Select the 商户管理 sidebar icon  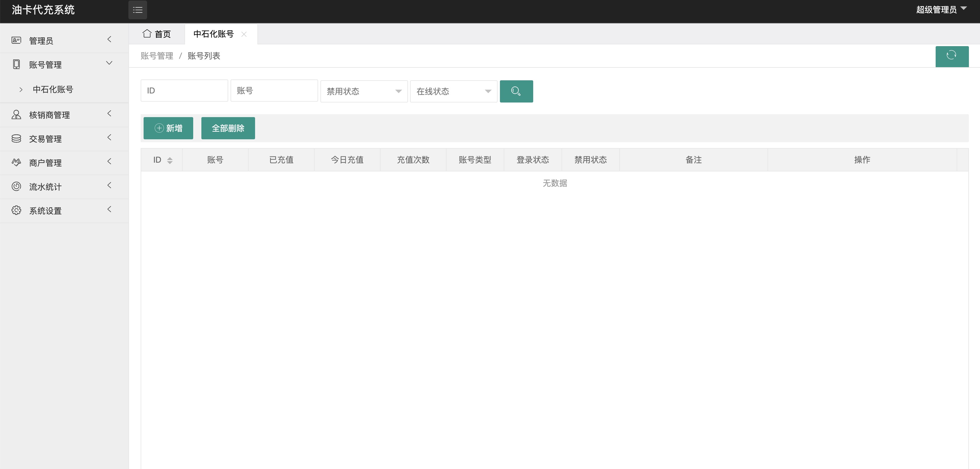point(16,163)
